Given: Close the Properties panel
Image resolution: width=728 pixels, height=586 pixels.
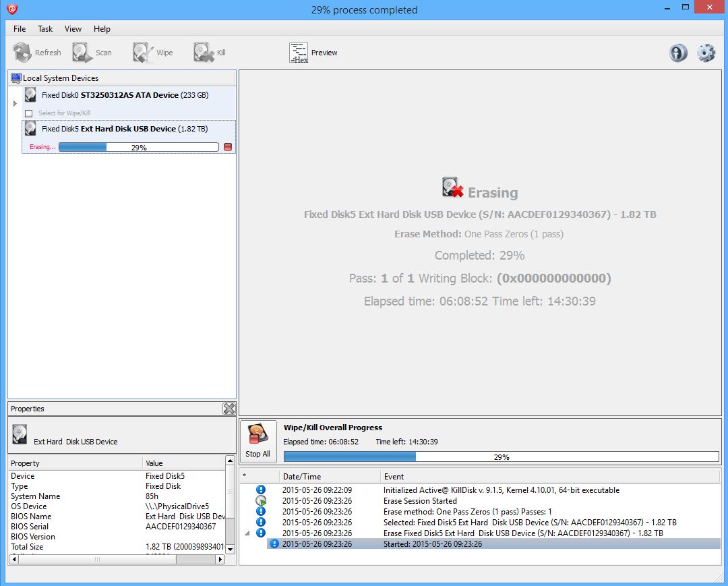Looking at the screenshot, I should pyautogui.click(x=229, y=409).
